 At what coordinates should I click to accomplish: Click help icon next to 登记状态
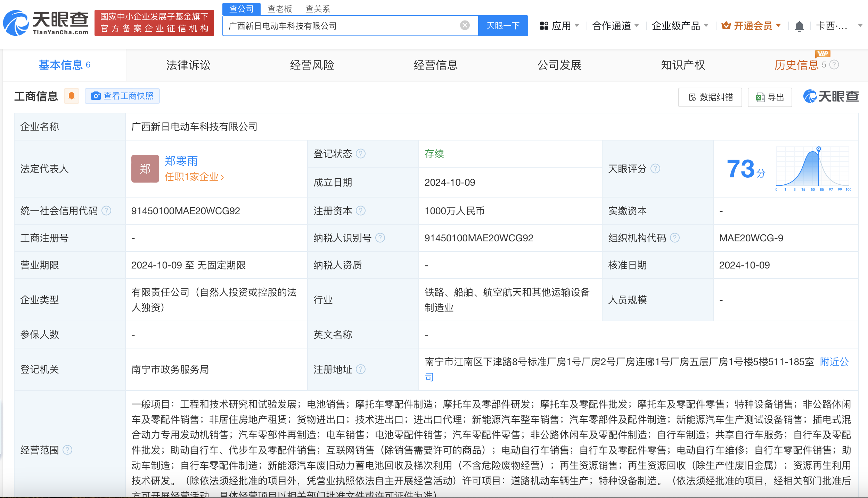(x=361, y=154)
